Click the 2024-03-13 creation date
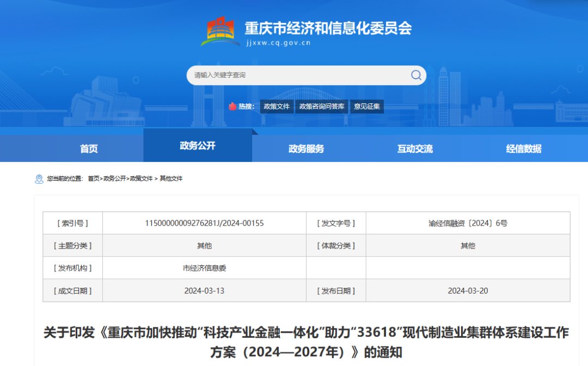Screen dimensions: 588x366 point(204,291)
